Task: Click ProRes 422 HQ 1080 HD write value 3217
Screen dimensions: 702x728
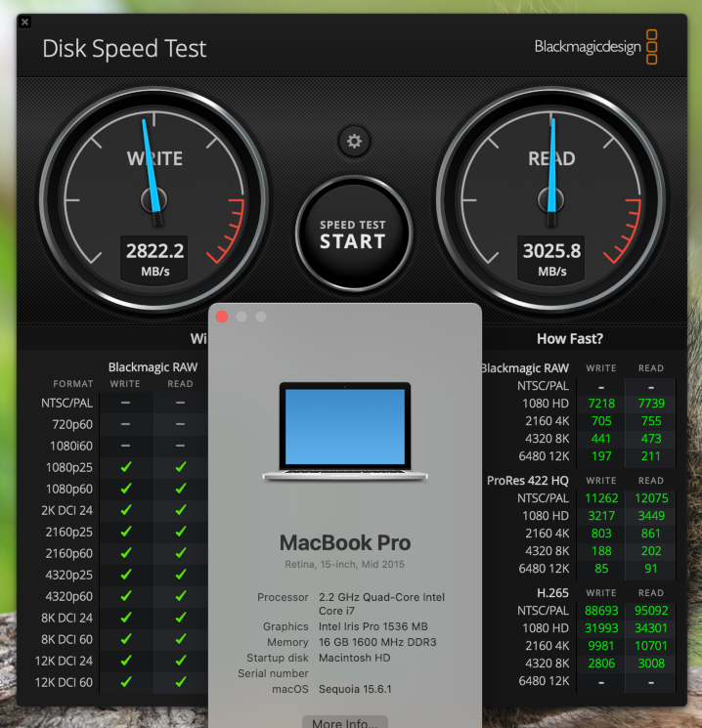Action: pyautogui.click(x=601, y=516)
